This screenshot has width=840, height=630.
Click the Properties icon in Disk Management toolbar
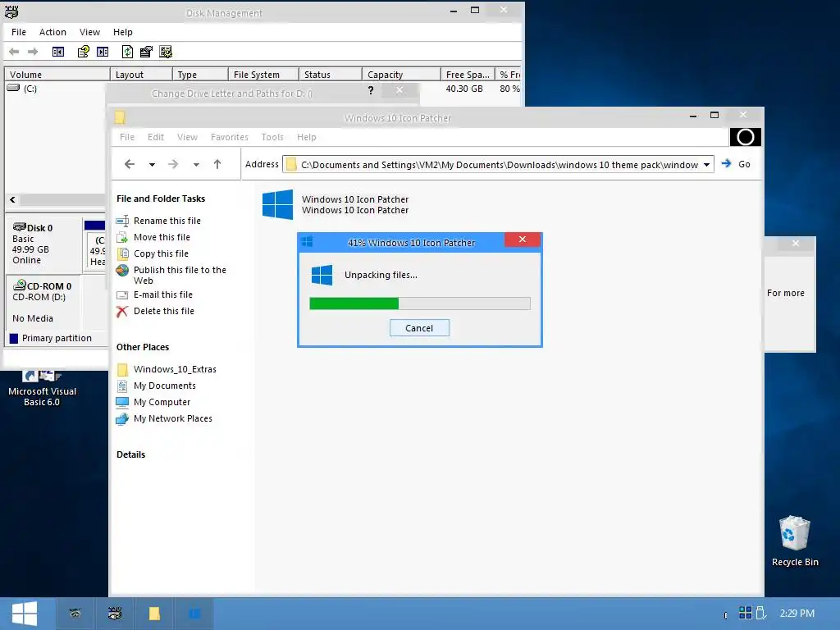146,52
